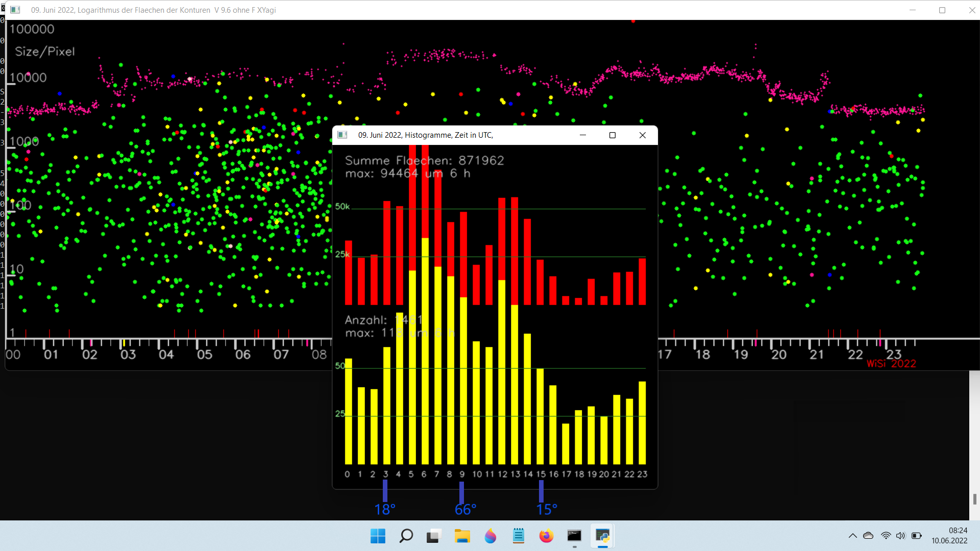Screen dimensions: 980x551
Task: Click hour label '02' on the scatter timeline
Action: pos(90,355)
